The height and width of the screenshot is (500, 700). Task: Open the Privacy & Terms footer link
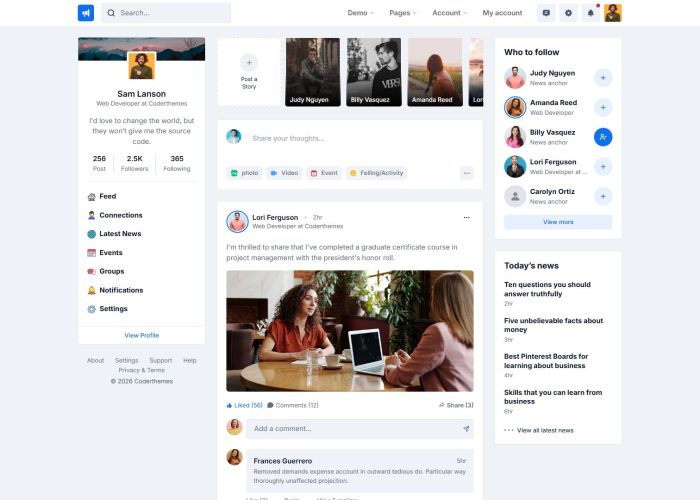(142, 370)
